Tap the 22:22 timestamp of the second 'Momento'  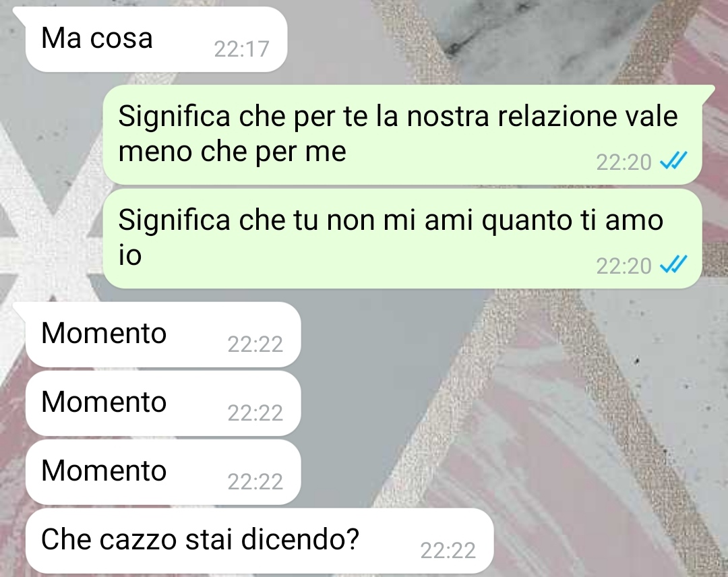tap(255, 413)
